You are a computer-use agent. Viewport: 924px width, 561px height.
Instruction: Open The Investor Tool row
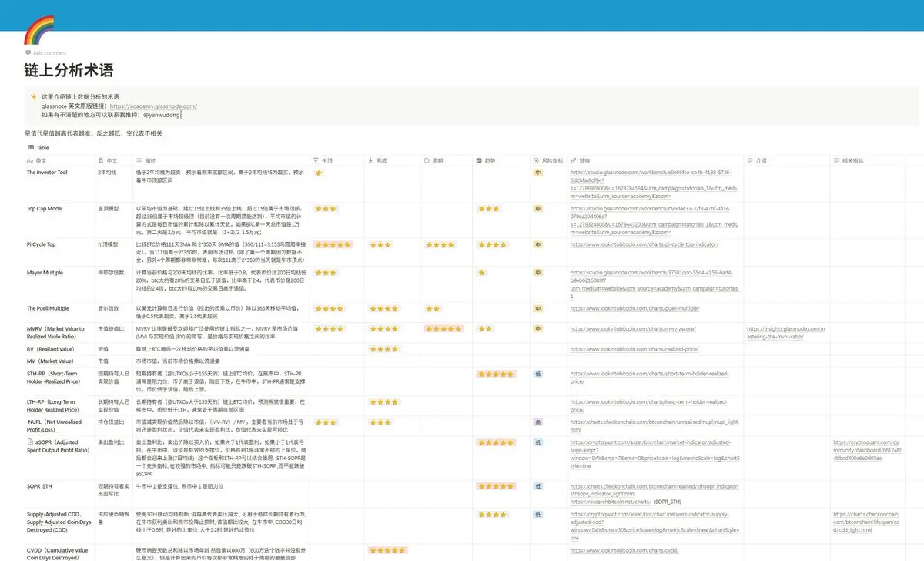tap(47, 173)
